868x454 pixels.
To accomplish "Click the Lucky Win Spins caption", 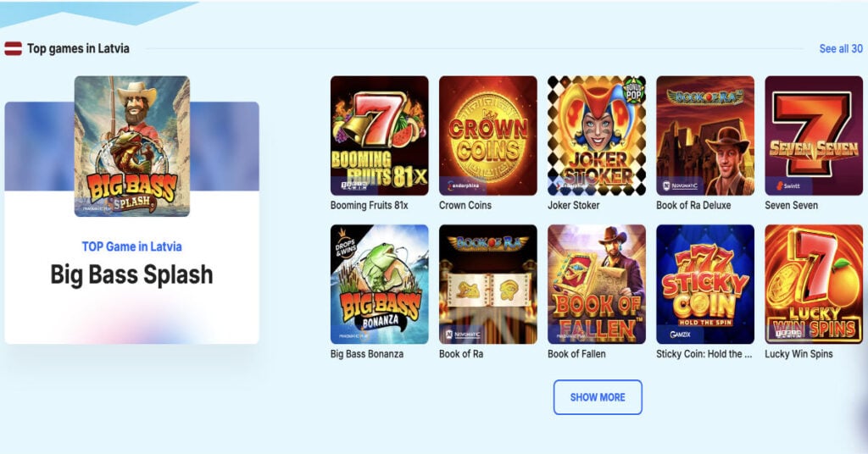I will (x=798, y=354).
